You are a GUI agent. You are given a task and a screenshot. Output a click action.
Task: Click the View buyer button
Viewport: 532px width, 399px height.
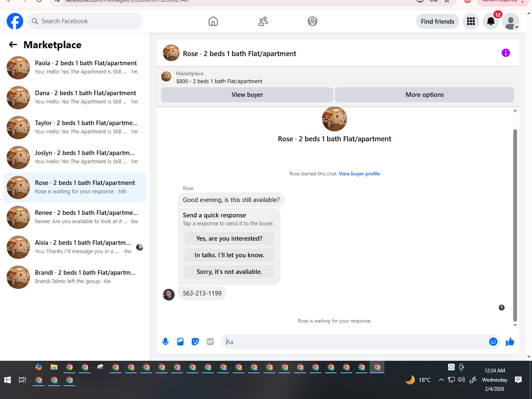(247, 95)
